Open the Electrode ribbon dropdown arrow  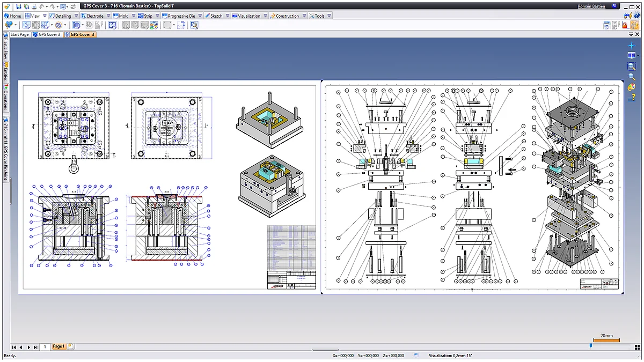click(107, 16)
